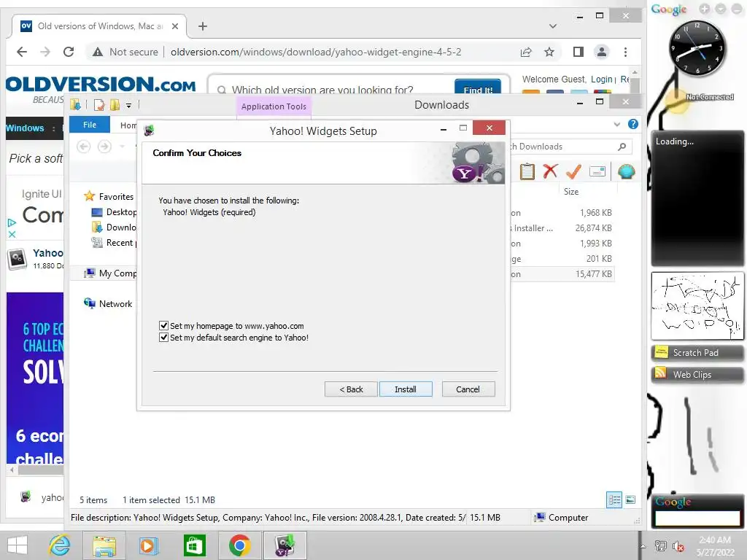
Task: Select Desktop in navigation pane
Action: [x=121, y=212]
